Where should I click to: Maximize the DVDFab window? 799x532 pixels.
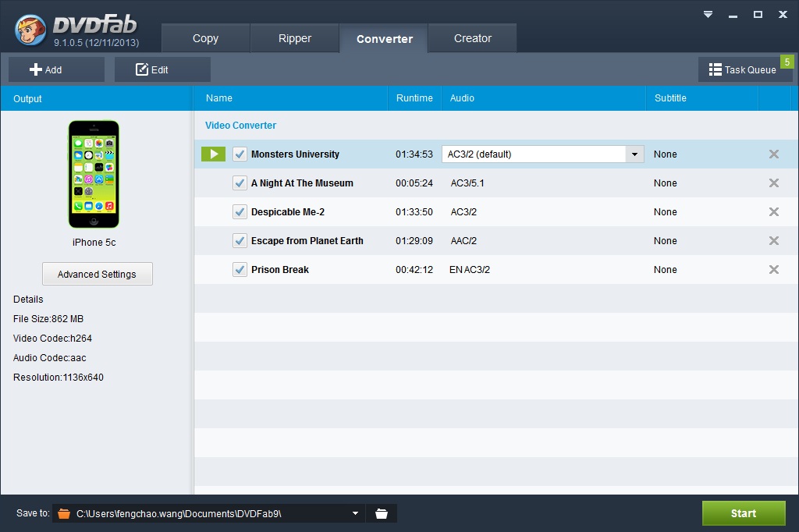click(x=758, y=14)
